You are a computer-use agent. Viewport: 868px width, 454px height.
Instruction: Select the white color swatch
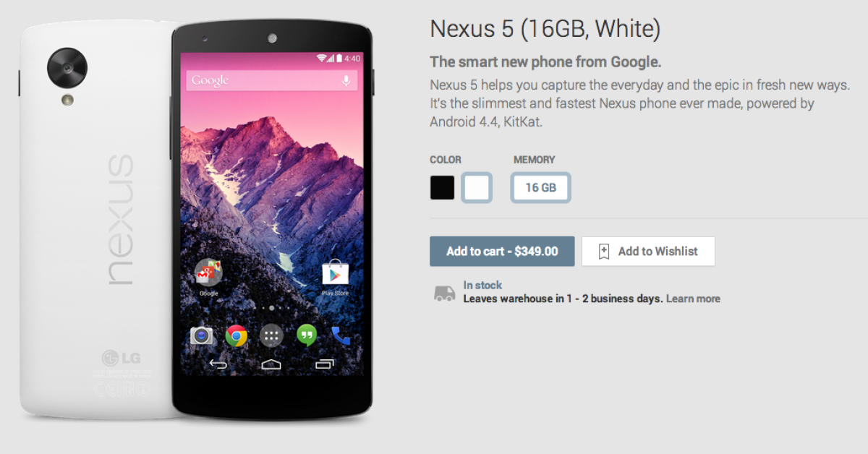click(x=477, y=188)
